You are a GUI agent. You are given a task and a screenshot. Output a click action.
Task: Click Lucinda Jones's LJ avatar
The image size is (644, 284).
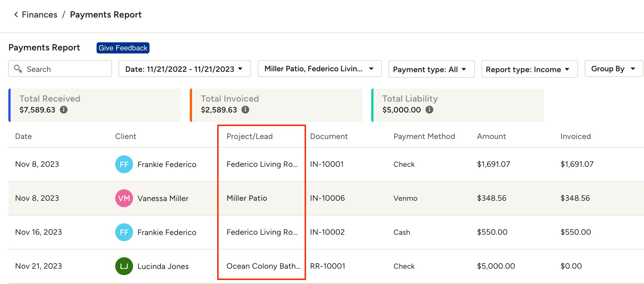[x=124, y=266]
